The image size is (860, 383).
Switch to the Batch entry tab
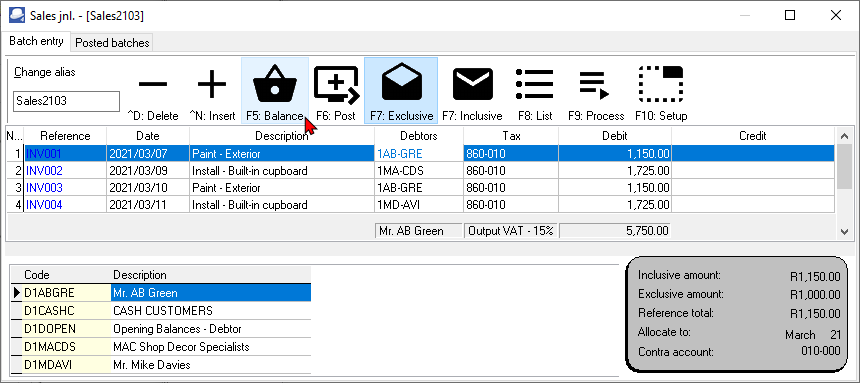tap(36, 41)
